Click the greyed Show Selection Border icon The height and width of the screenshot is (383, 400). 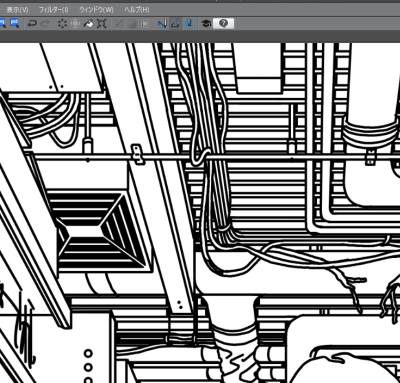coord(145,24)
